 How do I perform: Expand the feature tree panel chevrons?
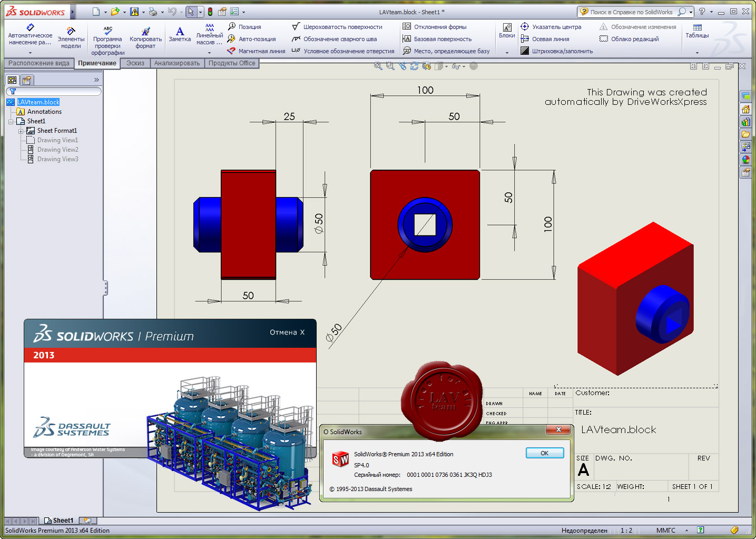pos(96,80)
